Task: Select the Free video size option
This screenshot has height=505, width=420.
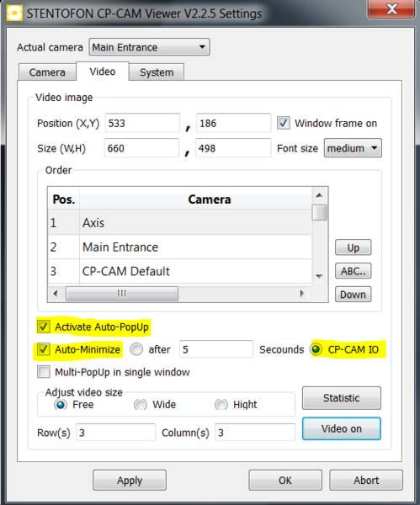Action: point(61,404)
